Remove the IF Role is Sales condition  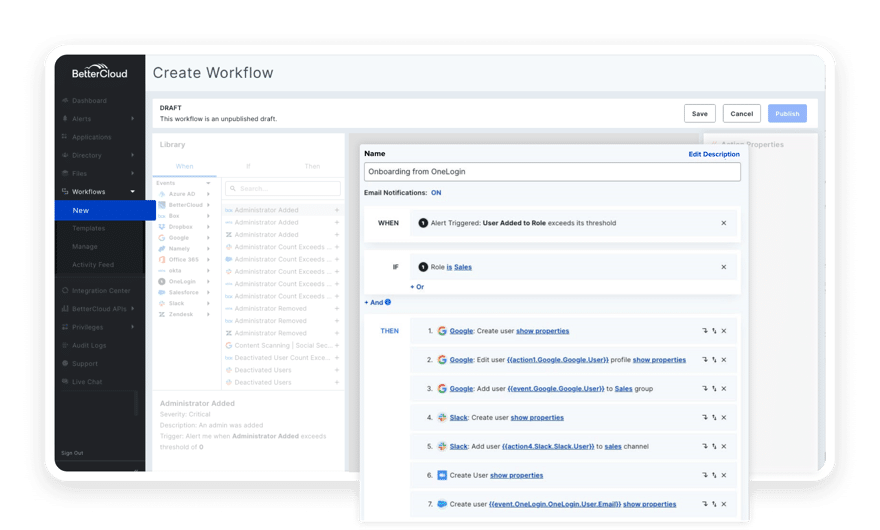(x=723, y=267)
